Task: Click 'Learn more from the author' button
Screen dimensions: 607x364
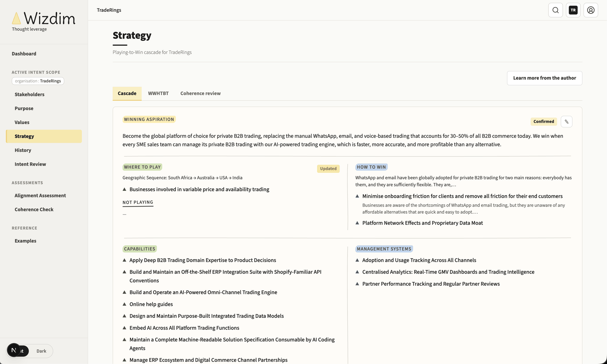Action: pyautogui.click(x=544, y=78)
